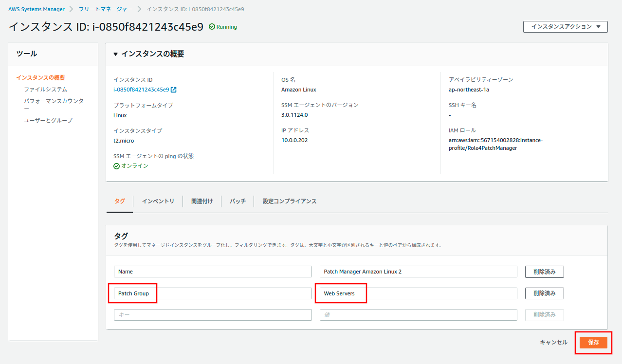Screen dimensions: 622x364
Task: Select the パッチ tab
Action: click(238, 201)
